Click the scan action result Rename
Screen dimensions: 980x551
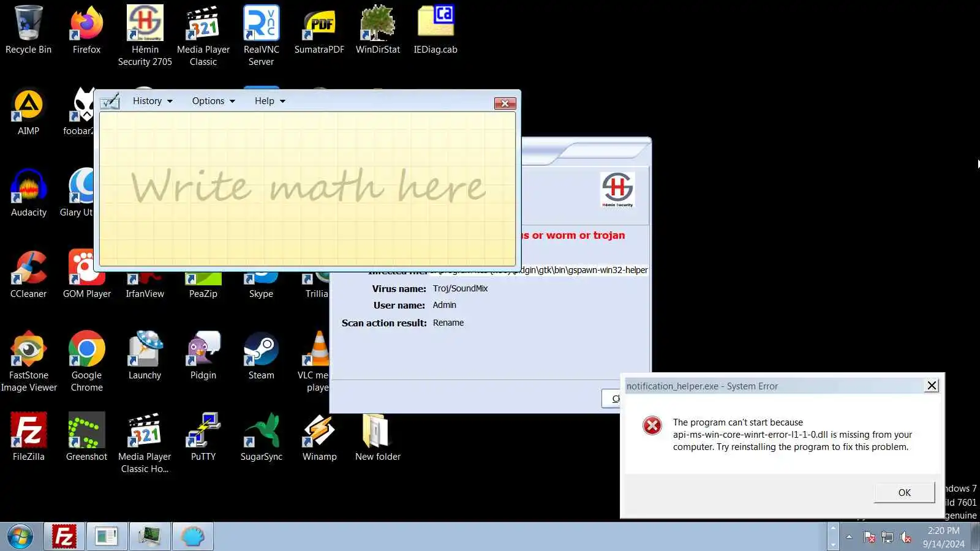(x=448, y=323)
